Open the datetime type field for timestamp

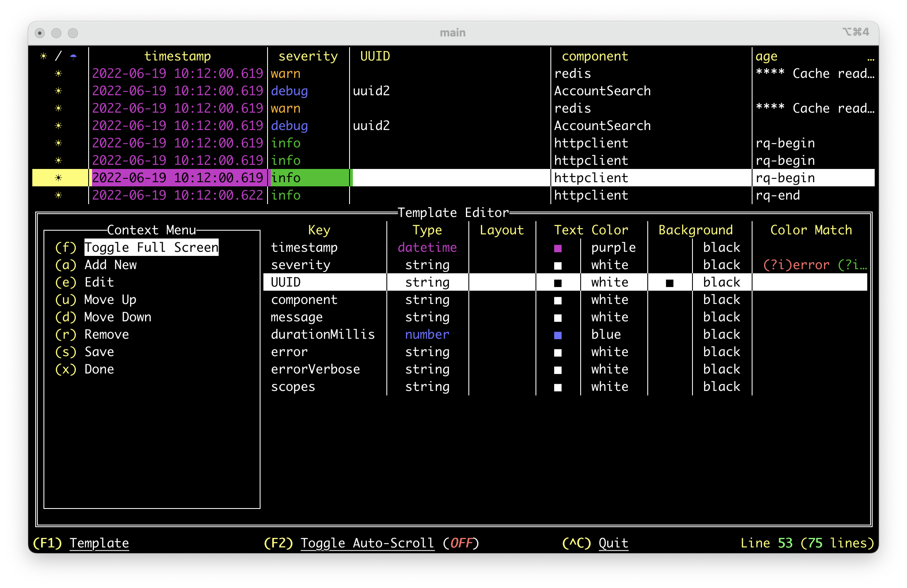pyautogui.click(x=427, y=248)
